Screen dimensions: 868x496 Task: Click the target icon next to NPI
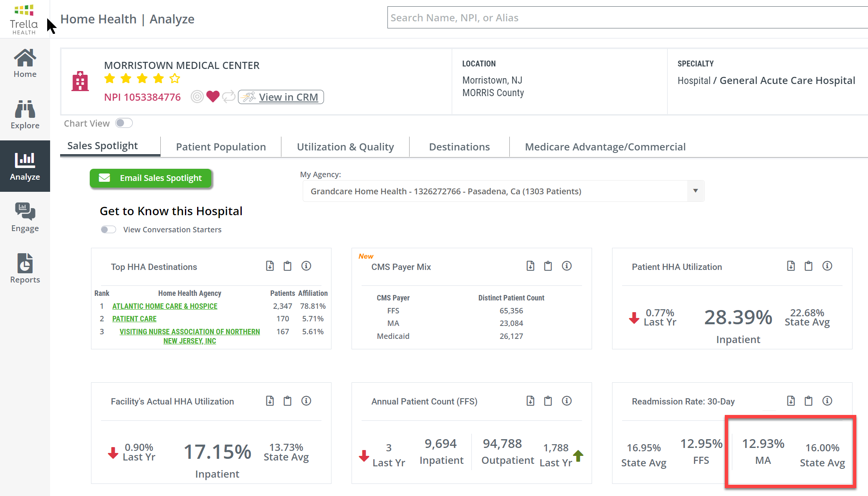197,97
